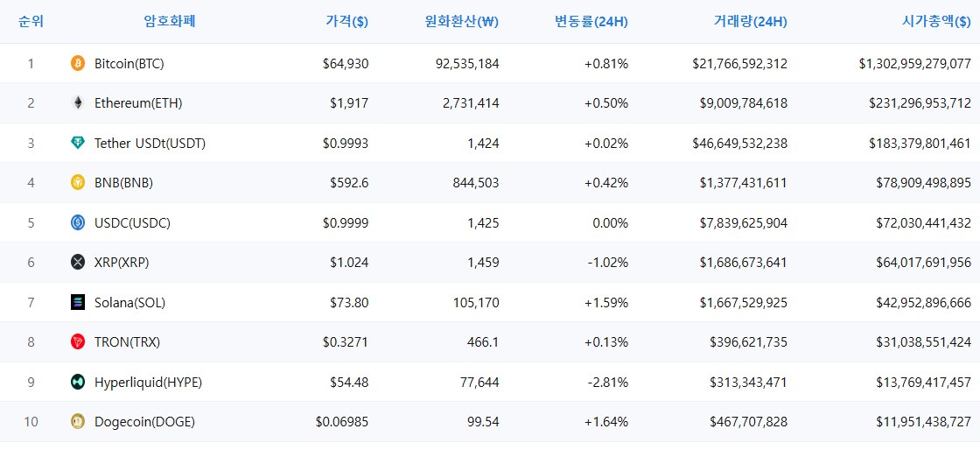980x450 pixels.
Task: Sort by the 가격($) column header
Action: point(346,22)
